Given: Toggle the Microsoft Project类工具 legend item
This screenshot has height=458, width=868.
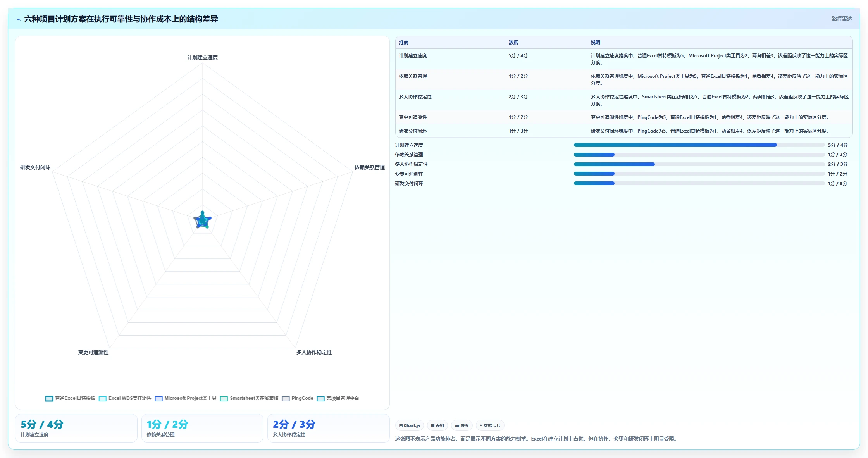Looking at the screenshot, I should tap(186, 398).
